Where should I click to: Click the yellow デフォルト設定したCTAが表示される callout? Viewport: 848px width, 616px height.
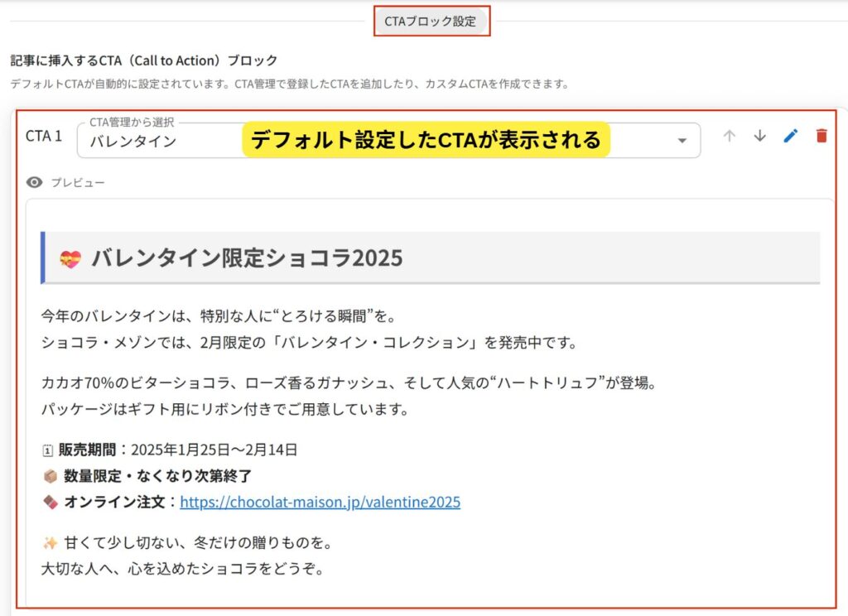tap(426, 140)
